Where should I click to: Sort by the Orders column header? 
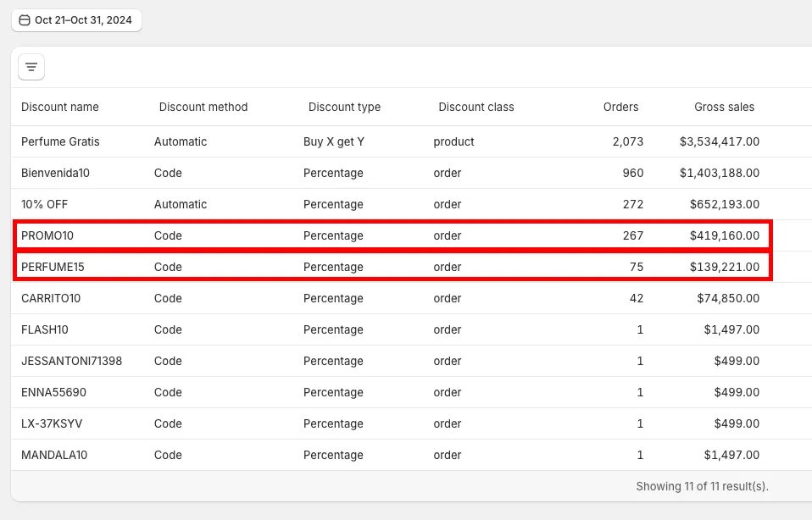click(x=620, y=107)
